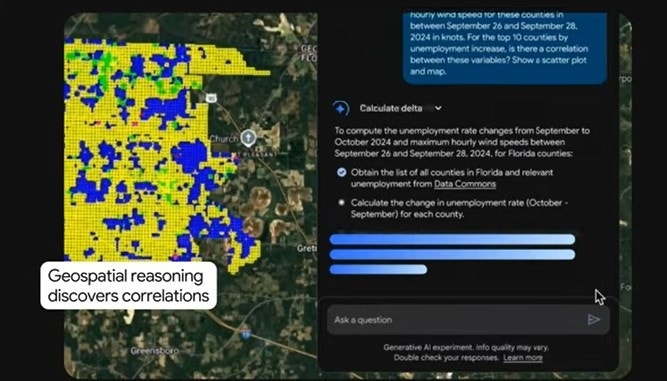The height and width of the screenshot is (381, 667).
Task: Click the middle loading progress bar
Action: point(452,255)
